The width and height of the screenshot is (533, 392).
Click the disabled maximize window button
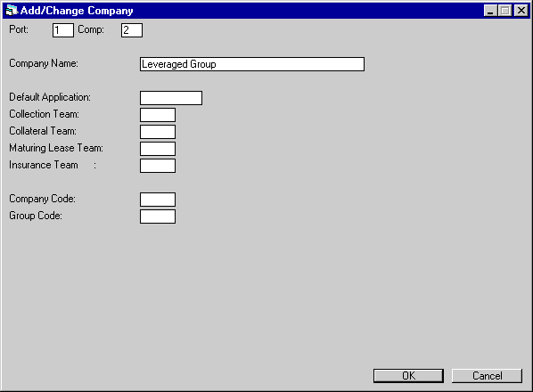point(504,11)
